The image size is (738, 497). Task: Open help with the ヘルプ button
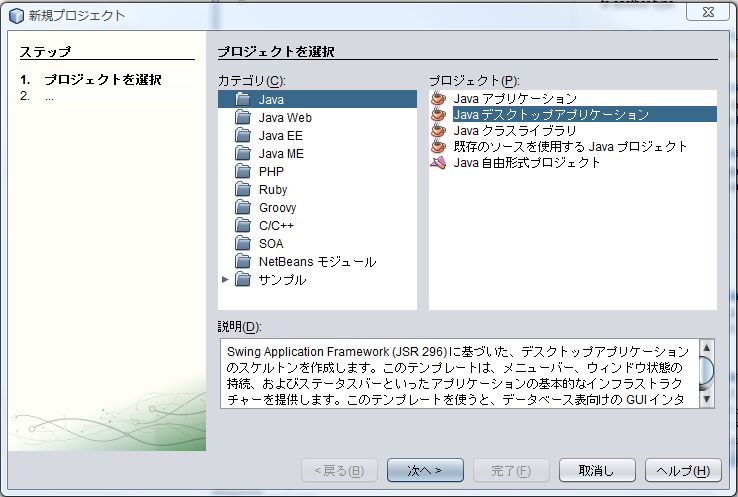point(682,470)
